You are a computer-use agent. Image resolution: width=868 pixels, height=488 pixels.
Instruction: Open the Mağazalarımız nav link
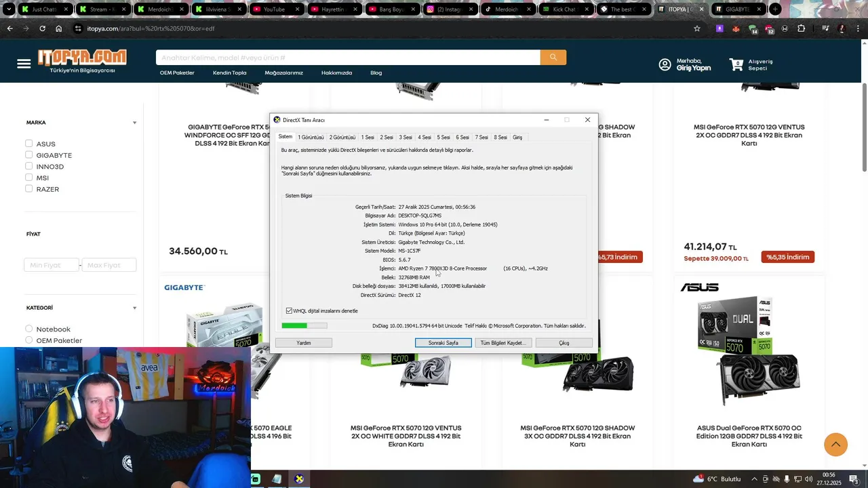click(284, 73)
